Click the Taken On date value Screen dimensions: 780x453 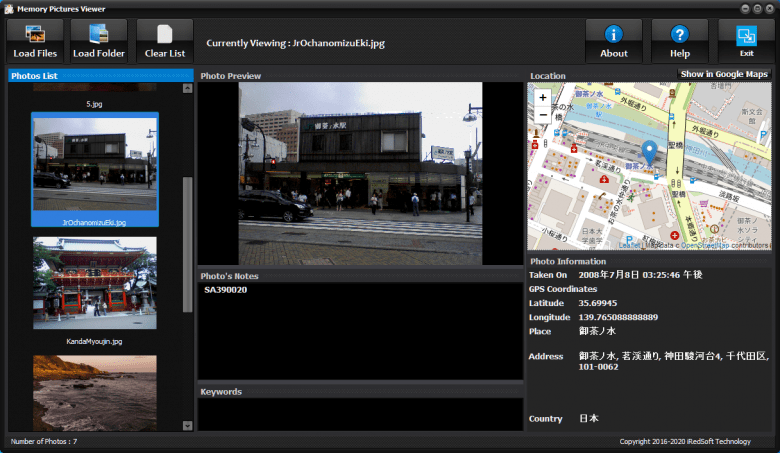640,275
